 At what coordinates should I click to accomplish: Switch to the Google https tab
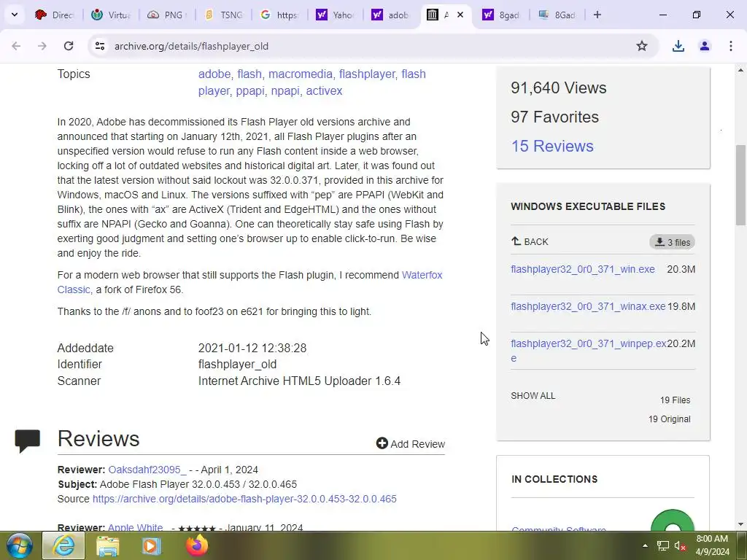pyautogui.click(x=279, y=15)
